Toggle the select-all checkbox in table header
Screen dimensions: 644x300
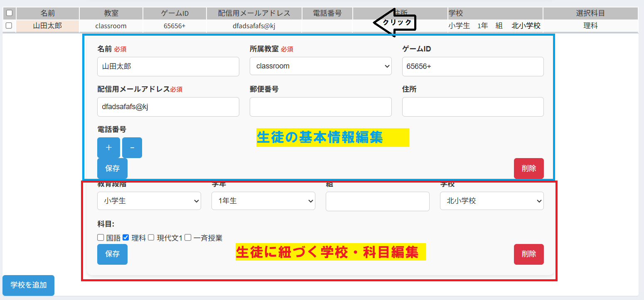9,13
